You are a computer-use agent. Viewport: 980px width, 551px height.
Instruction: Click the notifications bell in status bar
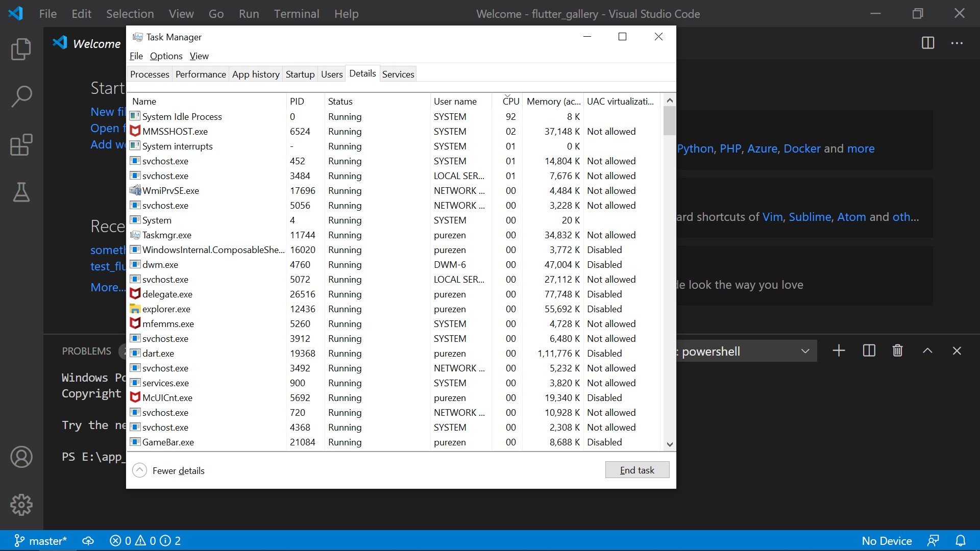click(x=960, y=541)
